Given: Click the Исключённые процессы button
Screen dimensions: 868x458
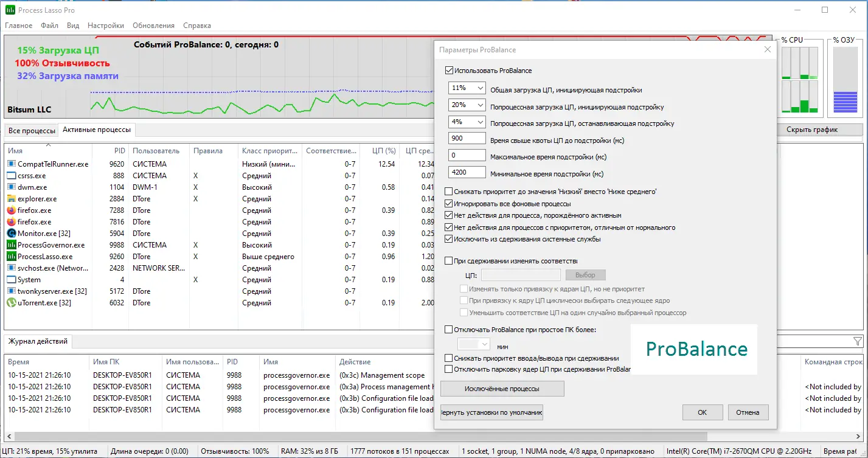Looking at the screenshot, I should 502,389.
